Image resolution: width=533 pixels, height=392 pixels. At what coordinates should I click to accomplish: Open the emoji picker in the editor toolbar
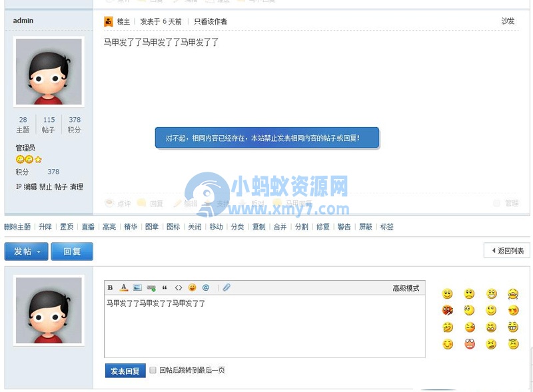pos(193,288)
